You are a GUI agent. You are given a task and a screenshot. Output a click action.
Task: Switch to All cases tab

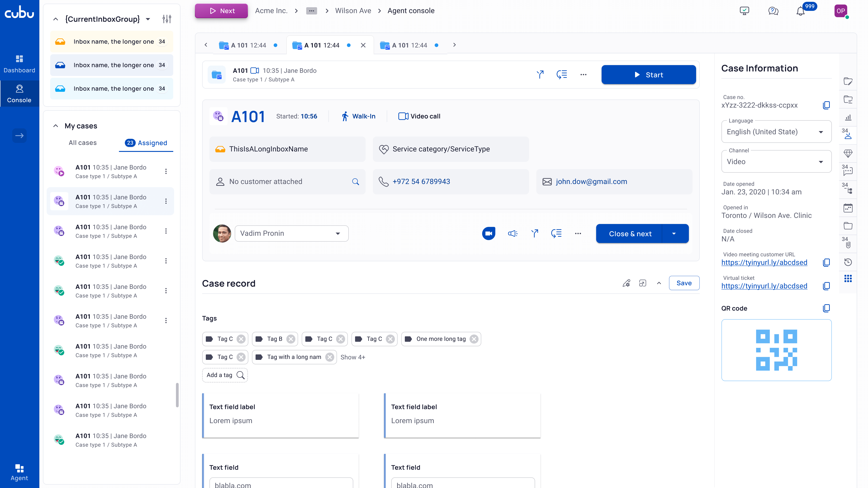coord(83,143)
